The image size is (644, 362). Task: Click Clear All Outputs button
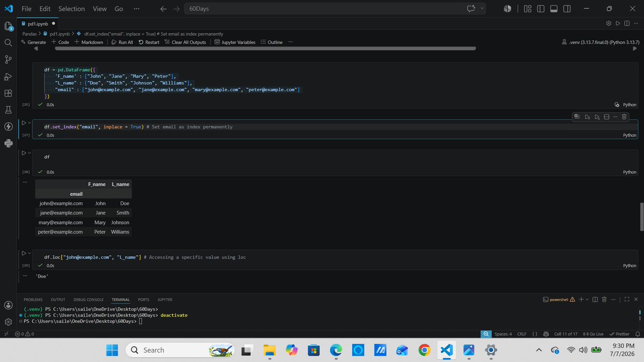point(185,42)
